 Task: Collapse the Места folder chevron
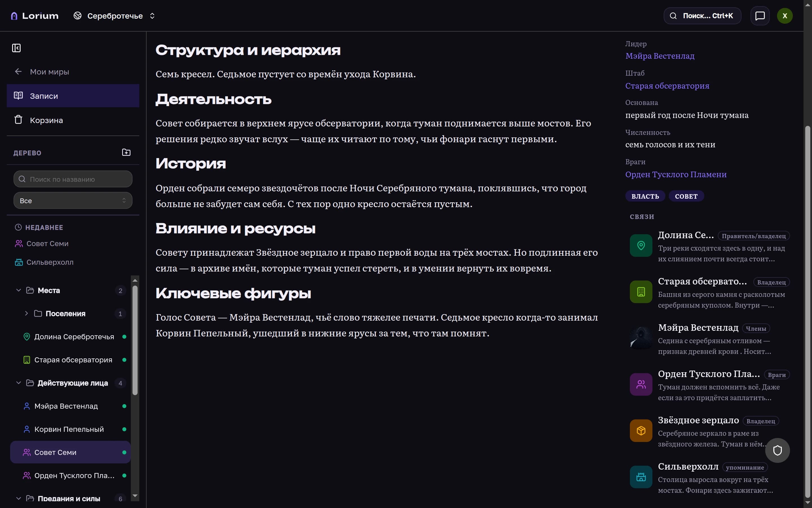[x=19, y=290]
